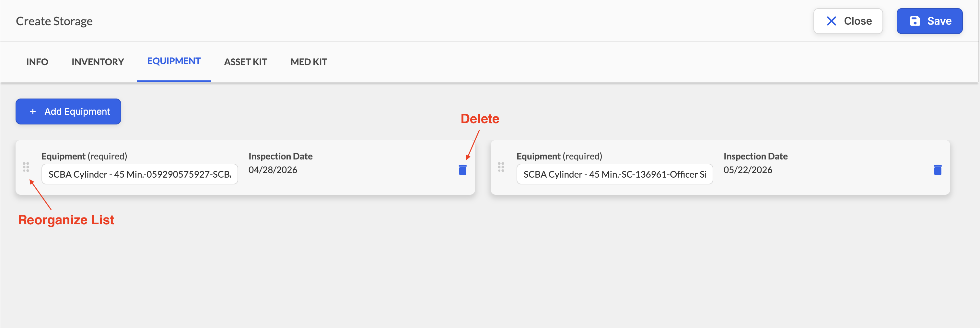Open the first Equipment field with 059290575927
The image size is (980, 328).
[x=140, y=174]
